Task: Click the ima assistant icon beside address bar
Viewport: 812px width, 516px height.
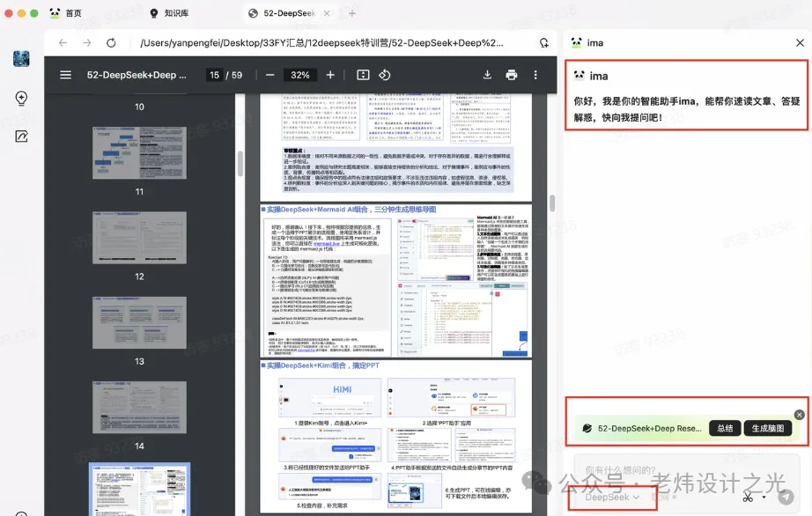Action: (x=543, y=43)
